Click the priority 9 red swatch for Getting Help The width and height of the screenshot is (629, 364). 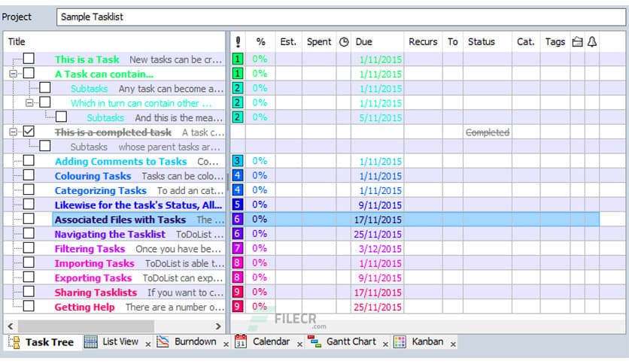(x=238, y=307)
